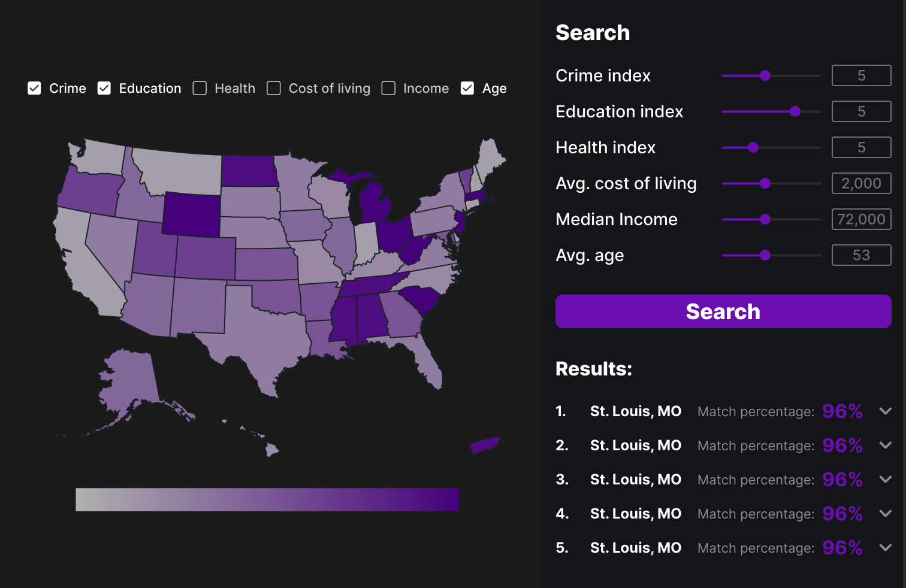
Task: Click the Education index slider handle
Action: (795, 111)
